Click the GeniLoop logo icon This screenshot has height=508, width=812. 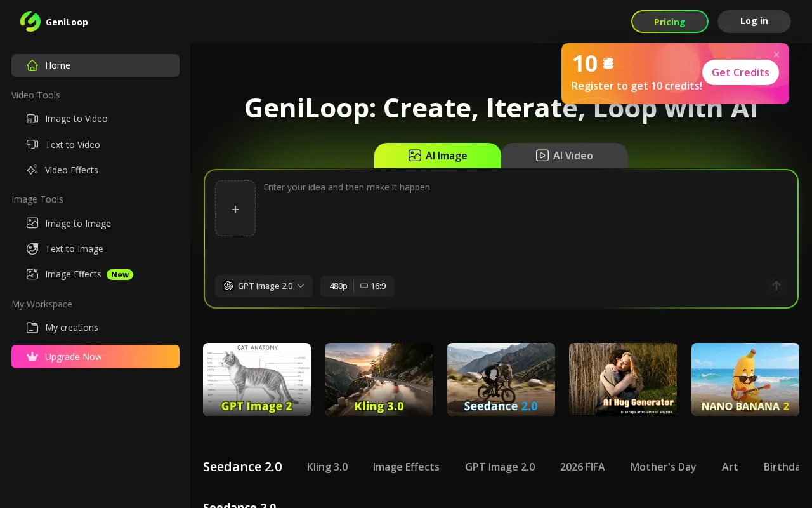(30, 22)
